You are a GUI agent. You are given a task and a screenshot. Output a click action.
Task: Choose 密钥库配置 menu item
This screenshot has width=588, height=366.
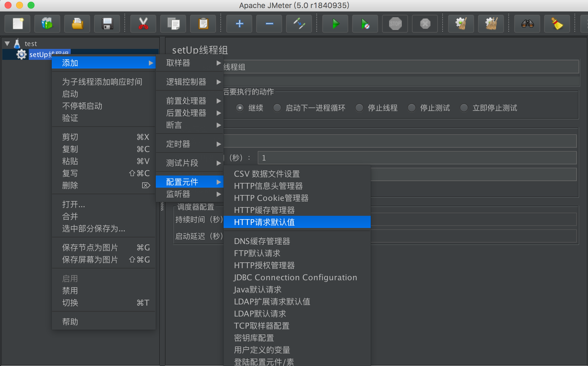click(297, 338)
